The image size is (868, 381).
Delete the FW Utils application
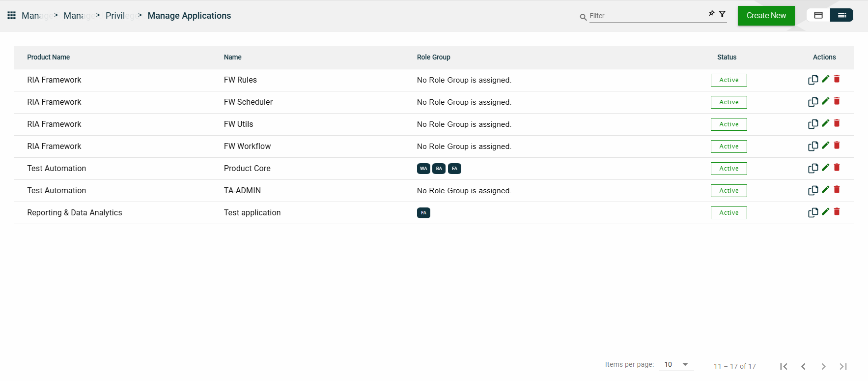(837, 123)
